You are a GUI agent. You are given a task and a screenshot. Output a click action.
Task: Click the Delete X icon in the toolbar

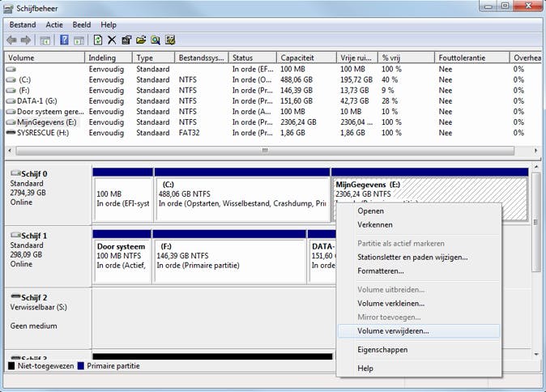click(x=112, y=40)
